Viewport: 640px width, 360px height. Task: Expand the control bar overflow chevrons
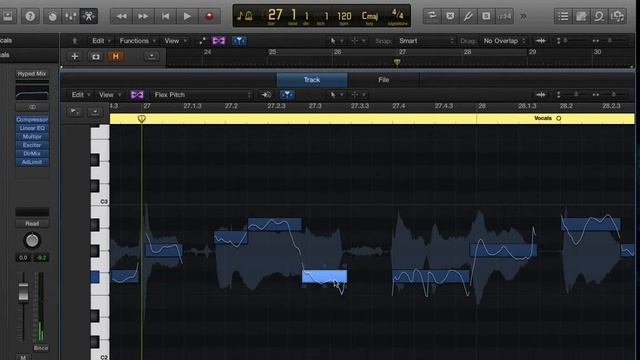(x=523, y=16)
